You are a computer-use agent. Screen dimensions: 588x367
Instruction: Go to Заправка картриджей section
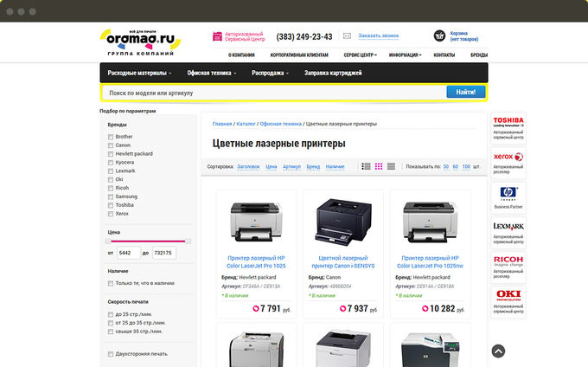tap(333, 74)
